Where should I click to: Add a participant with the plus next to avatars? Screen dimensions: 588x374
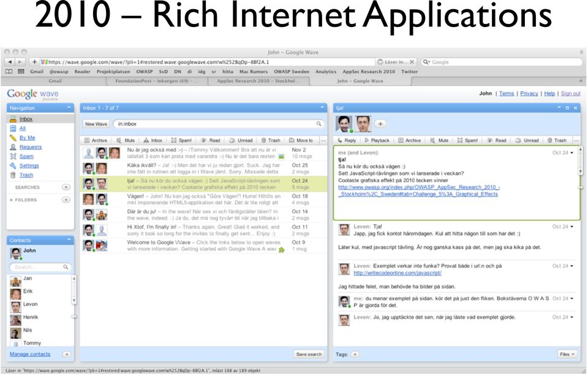coord(380,124)
